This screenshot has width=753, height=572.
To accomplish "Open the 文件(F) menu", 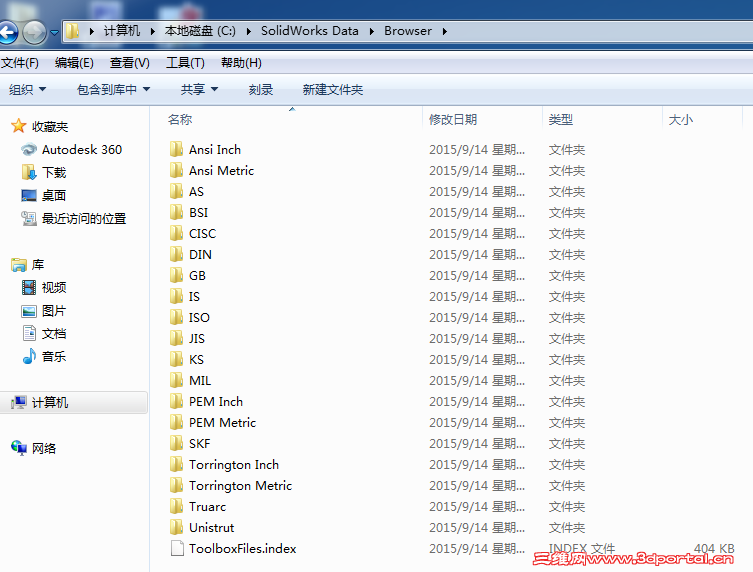I will pos(20,63).
